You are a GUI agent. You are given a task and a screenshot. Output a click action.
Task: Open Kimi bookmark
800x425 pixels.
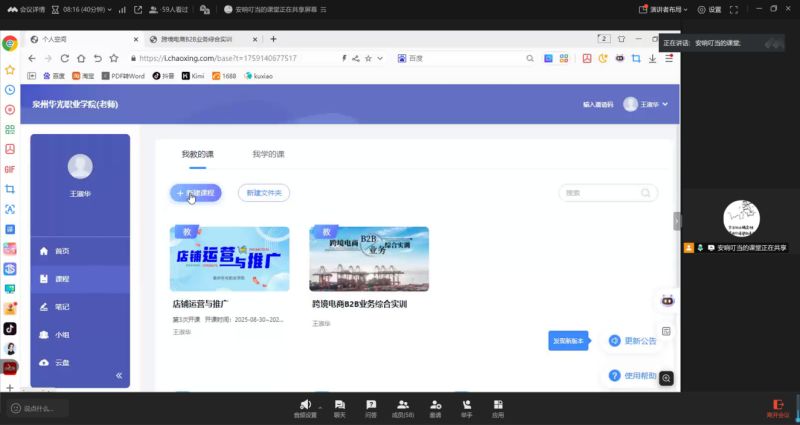tap(193, 76)
